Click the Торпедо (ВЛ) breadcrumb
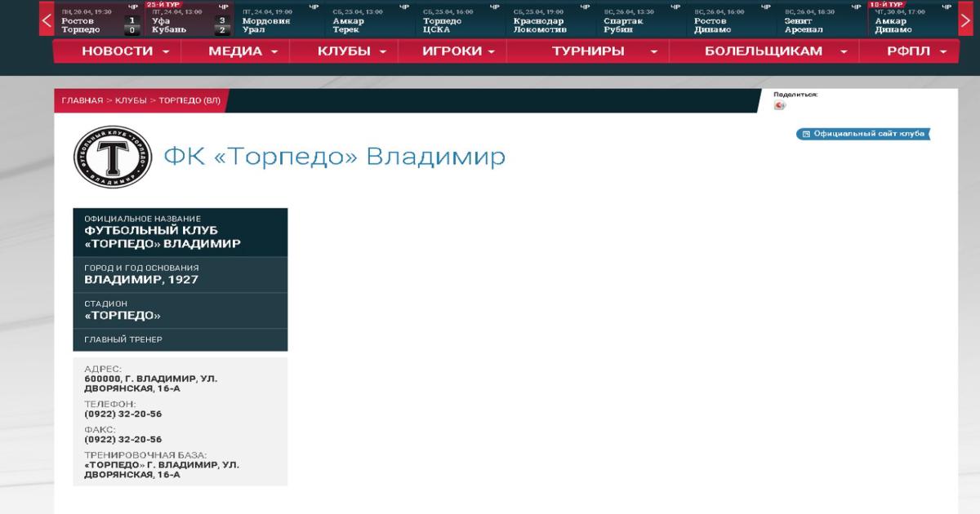Image resolution: width=980 pixels, height=514 pixels. 189,101
